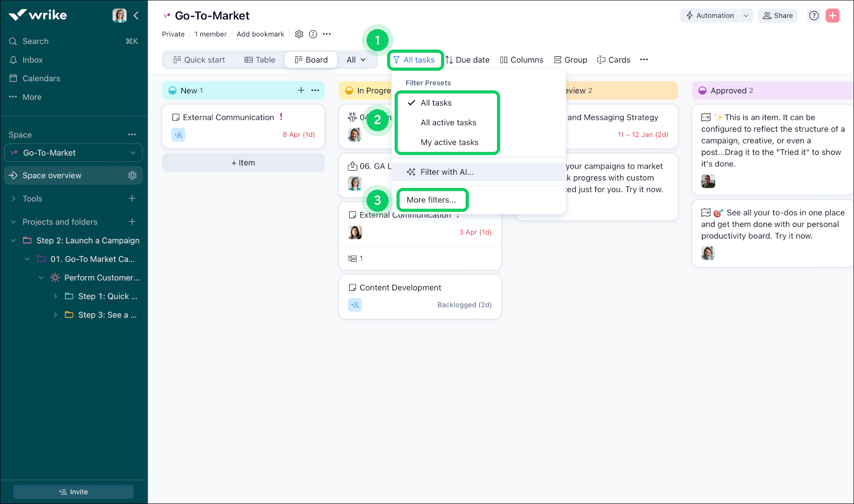Enable the All tasks filter preset

pyautogui.click(x=436, y=102)
